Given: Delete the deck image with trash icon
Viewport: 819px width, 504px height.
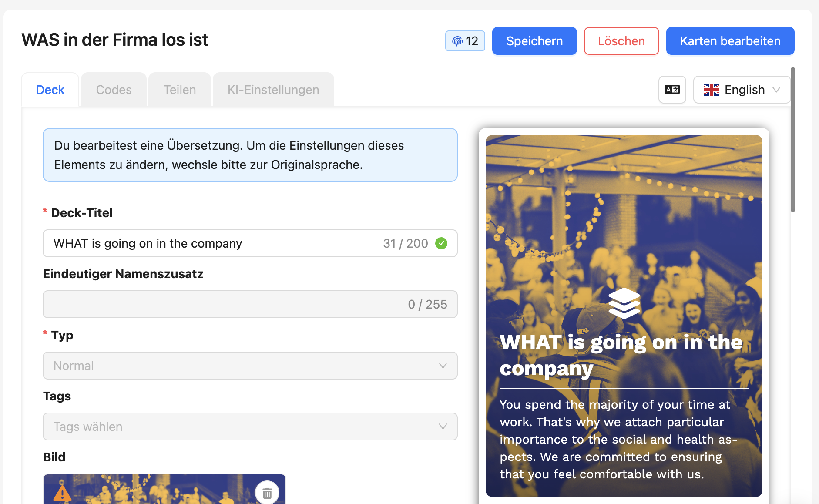Looking at the screenshot, I should (x=267, y=493).
